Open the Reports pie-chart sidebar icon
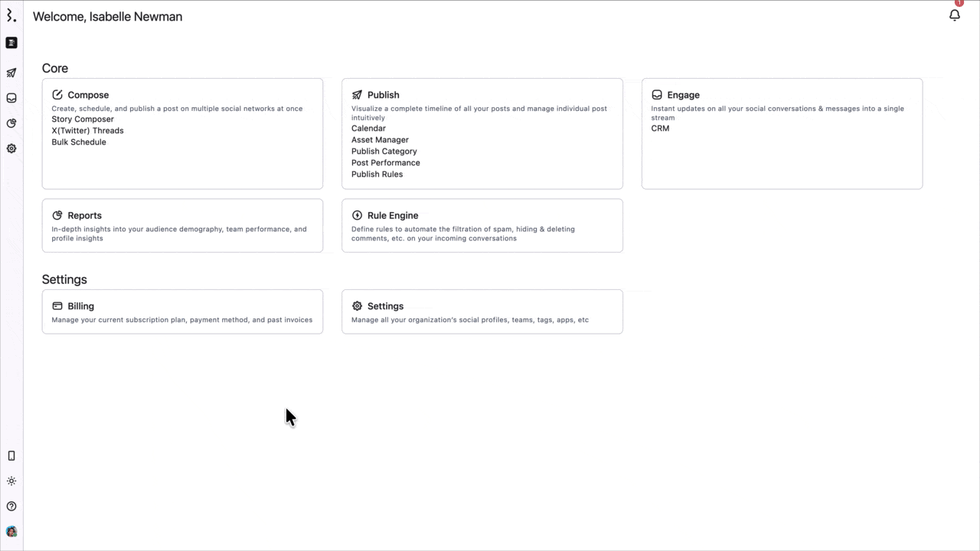The width and height of the screenshot is (980, 551). click(x=11, y=123)
